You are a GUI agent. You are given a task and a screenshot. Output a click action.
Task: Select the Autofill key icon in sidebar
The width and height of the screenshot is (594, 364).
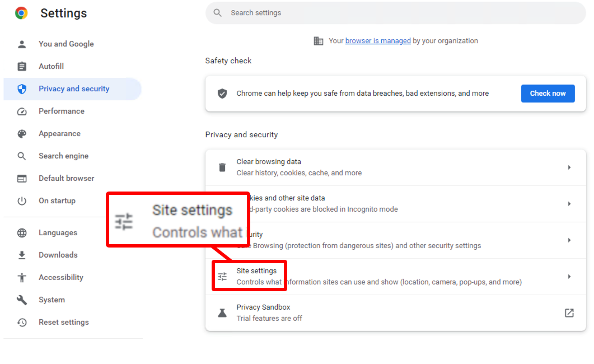coord(21,66)
